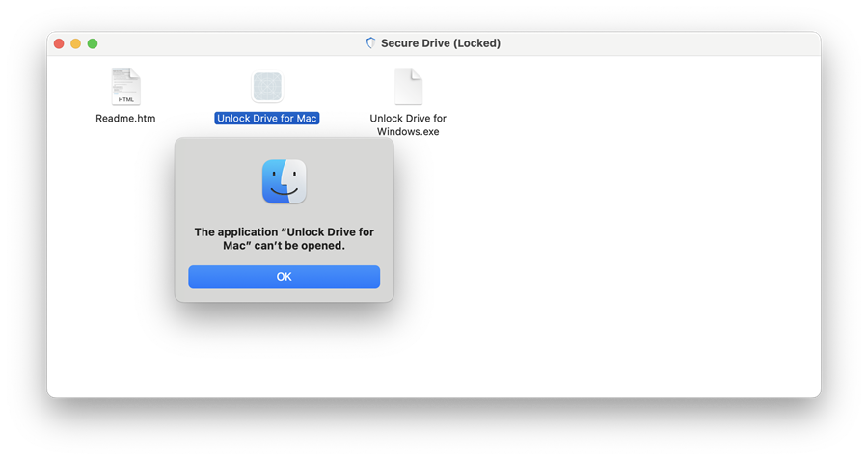Maximize the window with green button
Screen dimensions: 868x460
pyautogui.click(x=93, y=43)
